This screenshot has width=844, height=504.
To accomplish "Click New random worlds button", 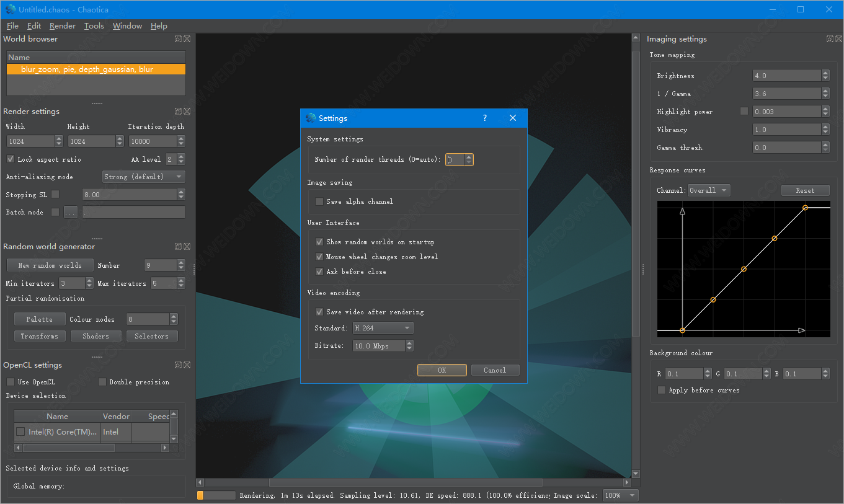I will 50,265.
